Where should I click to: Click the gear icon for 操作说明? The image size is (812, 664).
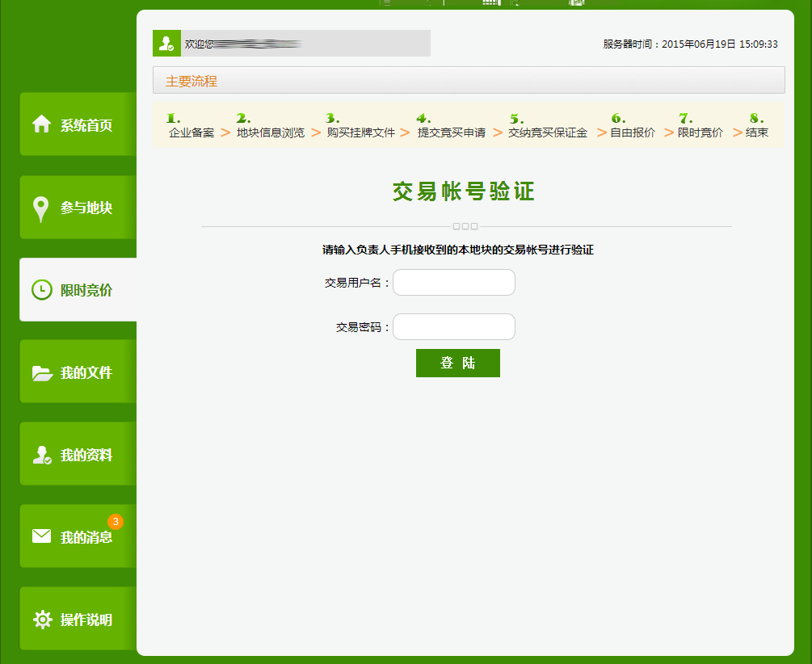point(41,620)
